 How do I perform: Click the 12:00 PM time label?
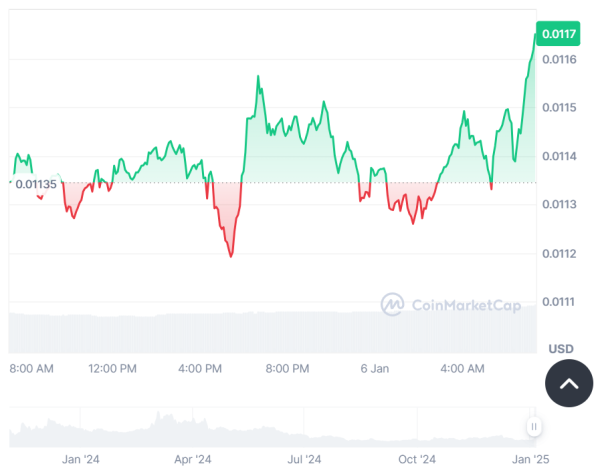[112, 368]
